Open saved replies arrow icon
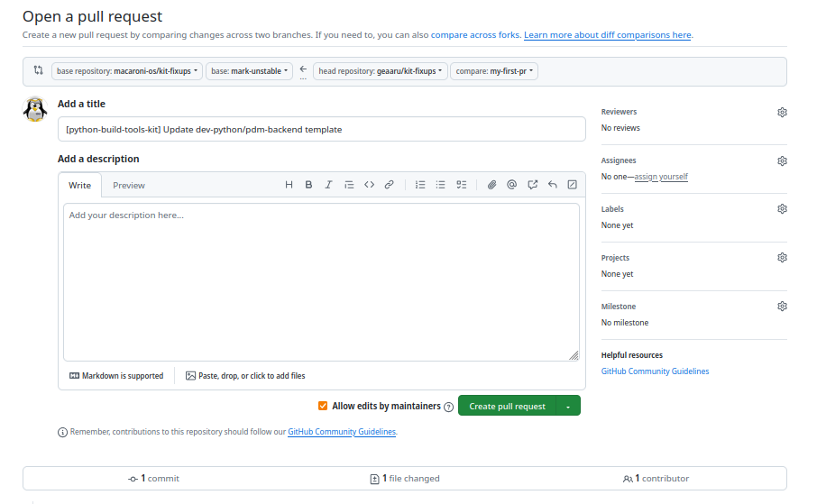Image resolution: width=817 pixels, height=504 pixels. pos(552,185)
